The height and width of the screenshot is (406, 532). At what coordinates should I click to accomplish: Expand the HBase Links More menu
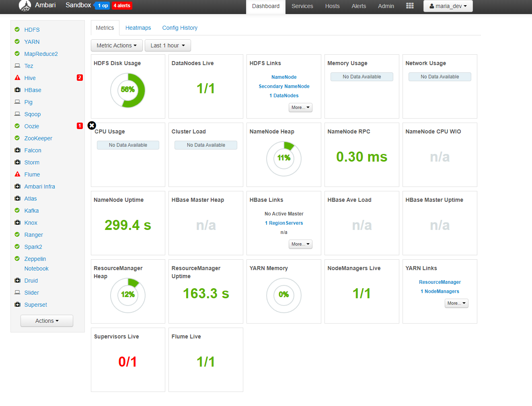pos(300,244)
